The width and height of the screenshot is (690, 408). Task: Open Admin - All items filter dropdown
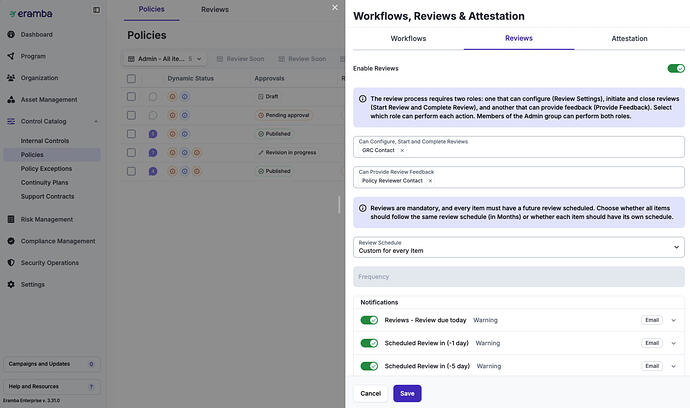click(x=165, y=59)
